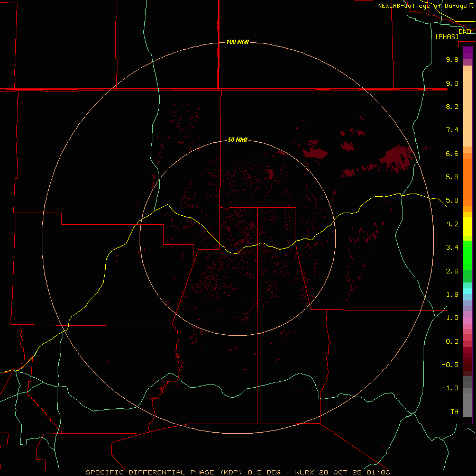Click the 1.8 value on color scale
The image size is (476, 476).
tap(452, 295)
